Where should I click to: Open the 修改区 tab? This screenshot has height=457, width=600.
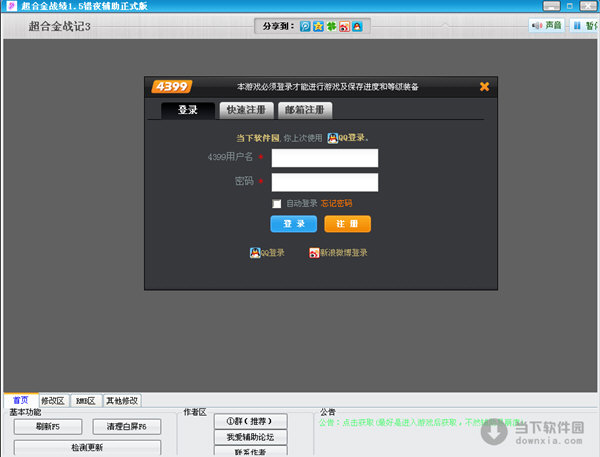(x=51, y=400)
